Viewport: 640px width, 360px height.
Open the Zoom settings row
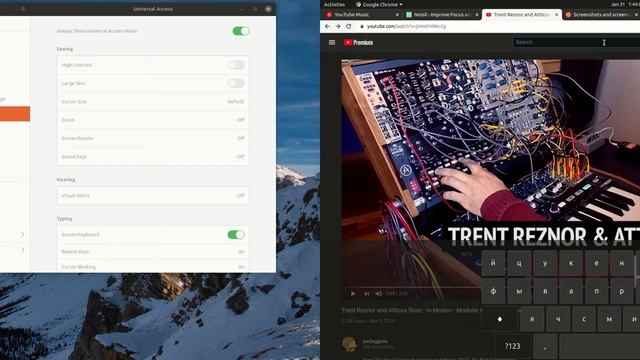pos(153,120)
